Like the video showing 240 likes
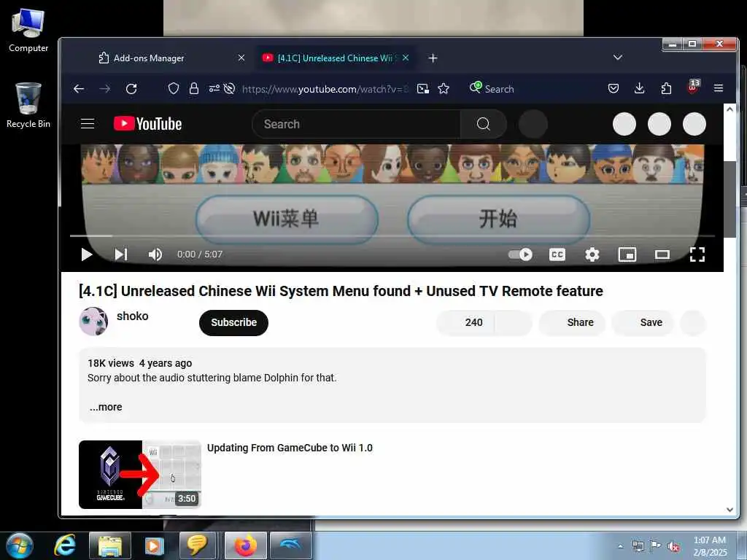Screen dimensions: 747x560 click(465, 322)
